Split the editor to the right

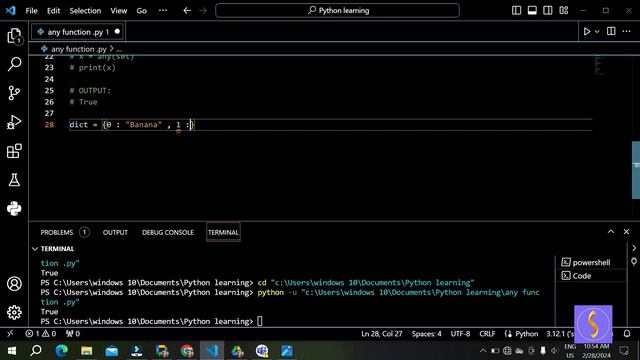[x=611, y=31]
